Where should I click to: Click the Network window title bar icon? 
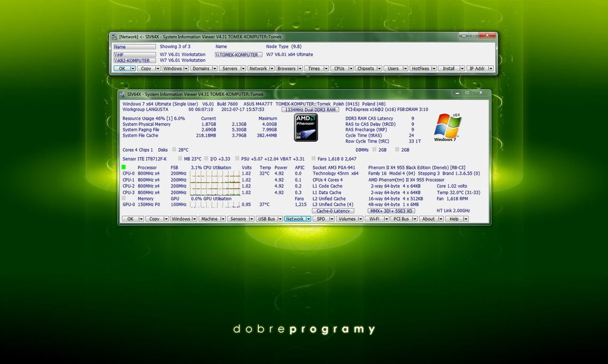pyautogui.click(x=114, y=36)
